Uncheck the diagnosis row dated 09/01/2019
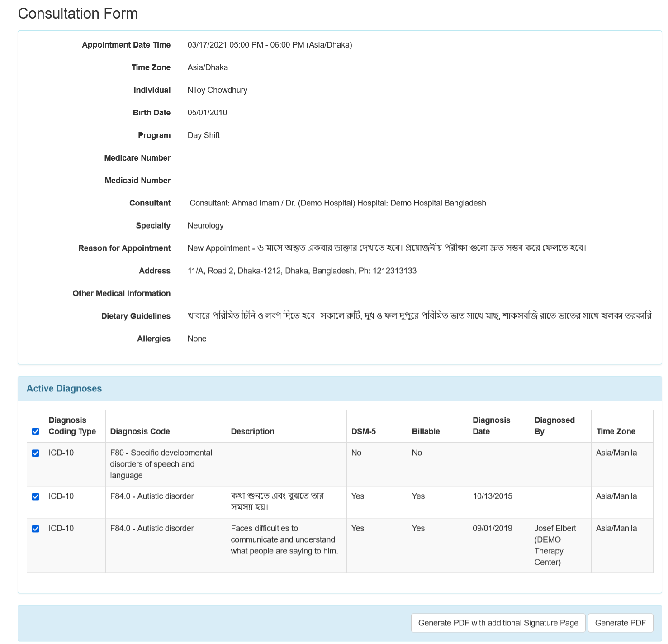668x644 pixels. coord(36,529)
